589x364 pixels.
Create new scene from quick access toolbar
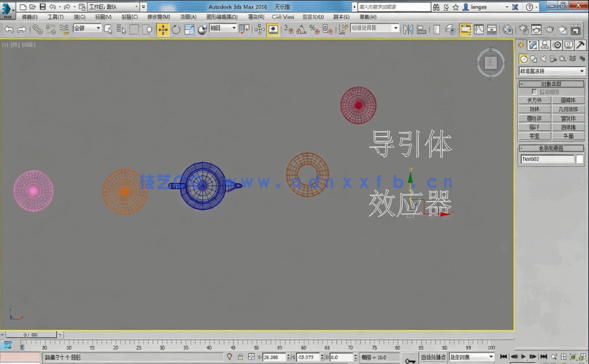pos(23,7)
